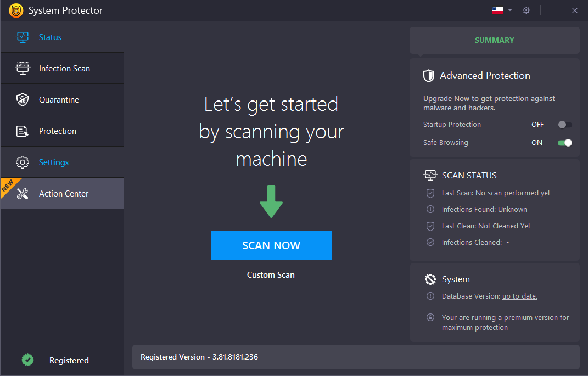Click the Infection Scan computer icon
The image size is (588, 376).
[x=23, y=69]
